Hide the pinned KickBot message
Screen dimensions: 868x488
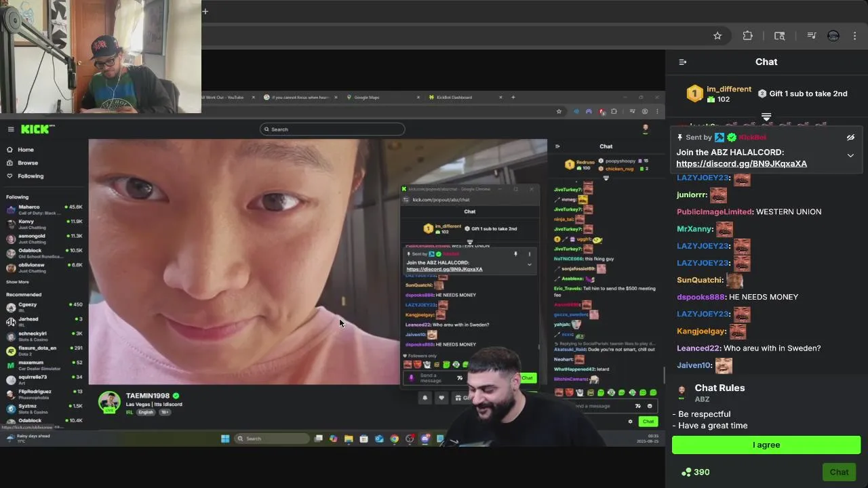tap(850, 138)
